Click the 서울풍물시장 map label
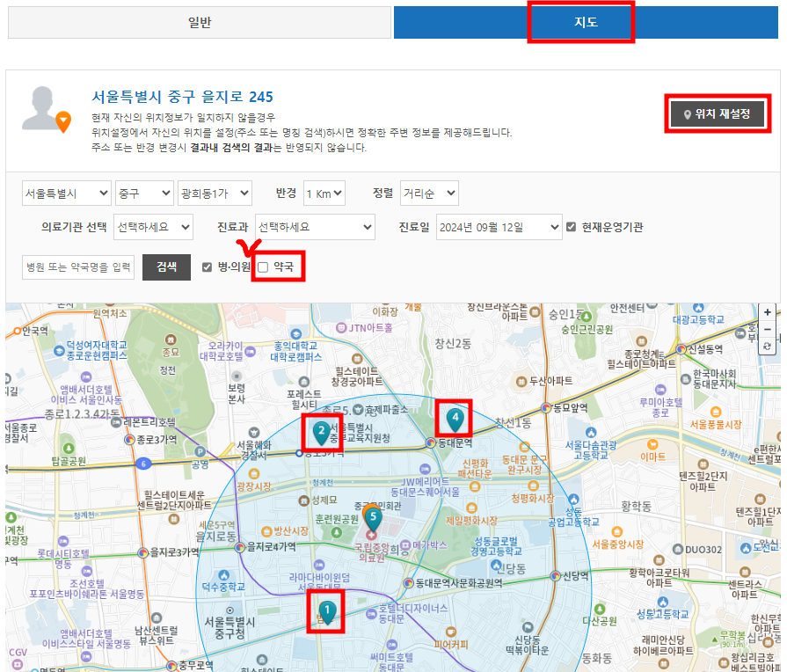Screen dimensions: 787x672 click(716, 425)
